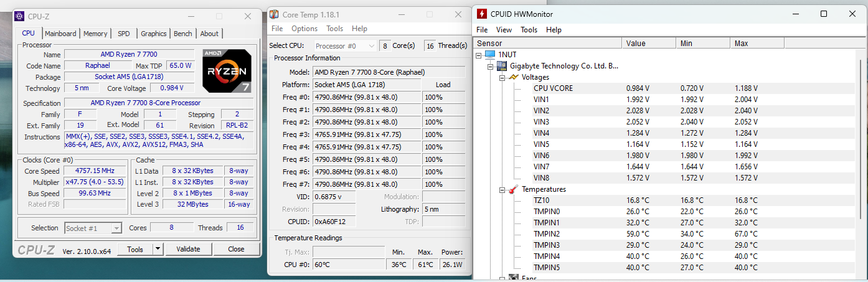Click the Voltages lightning icon
Image resolution: width=868 pixels, height=282 pixels.
pos(513,77)
